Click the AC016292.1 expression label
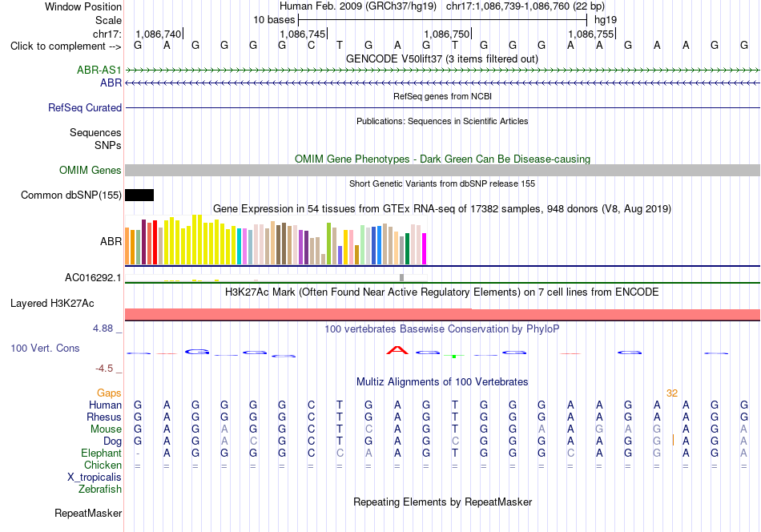 93,278
